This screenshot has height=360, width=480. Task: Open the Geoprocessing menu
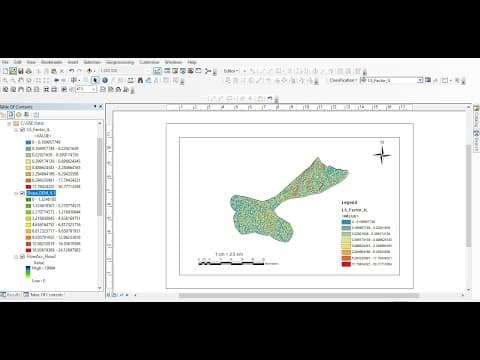click(120, 62)
